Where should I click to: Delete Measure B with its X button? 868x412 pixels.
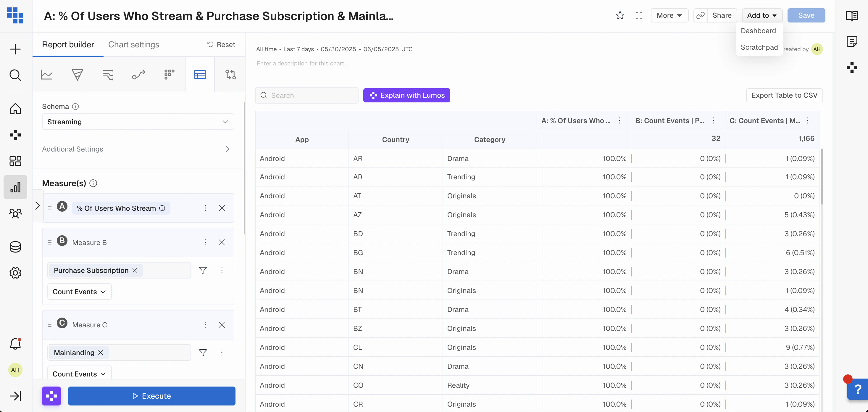222,242
